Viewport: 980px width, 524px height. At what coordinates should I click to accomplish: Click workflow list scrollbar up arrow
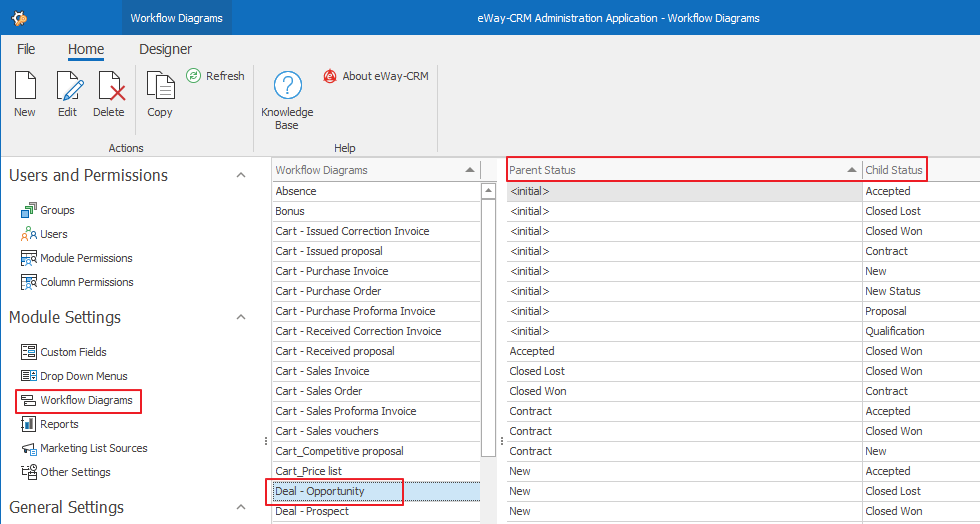point(489,190)
